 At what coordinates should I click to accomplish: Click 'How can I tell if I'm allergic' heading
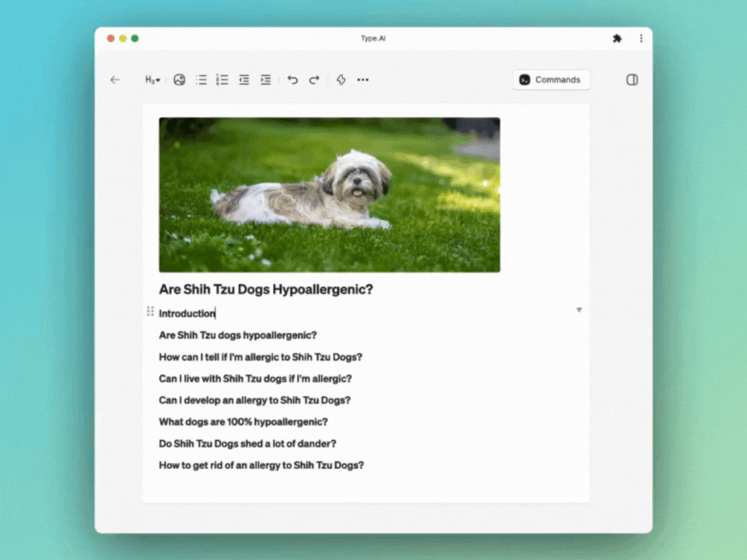point(261,357)
